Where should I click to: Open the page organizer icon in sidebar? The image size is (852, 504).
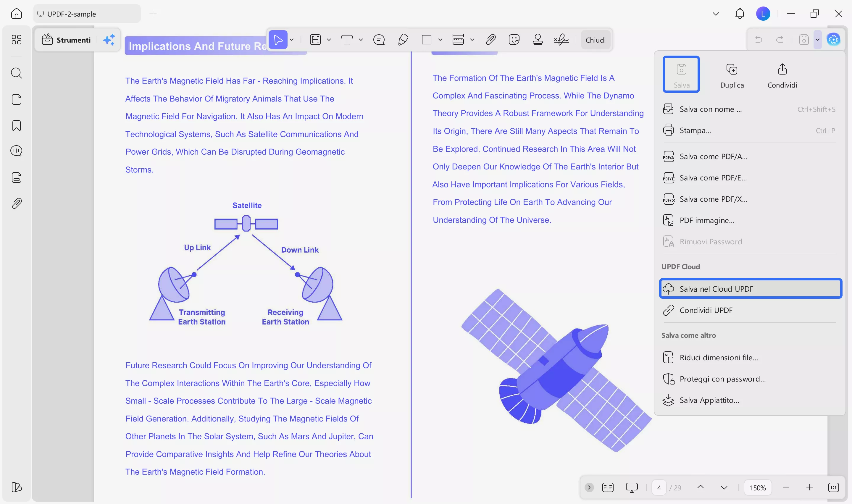click(x=16, y=99)
